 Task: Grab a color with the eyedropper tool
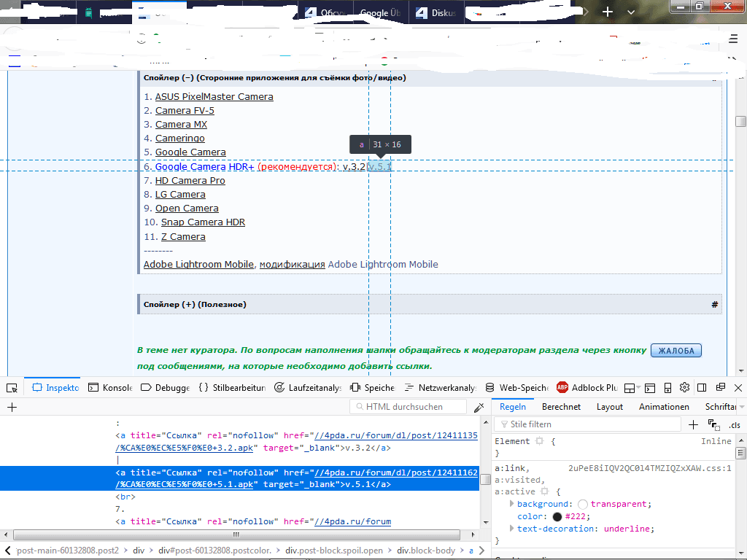tap(479, 407)
